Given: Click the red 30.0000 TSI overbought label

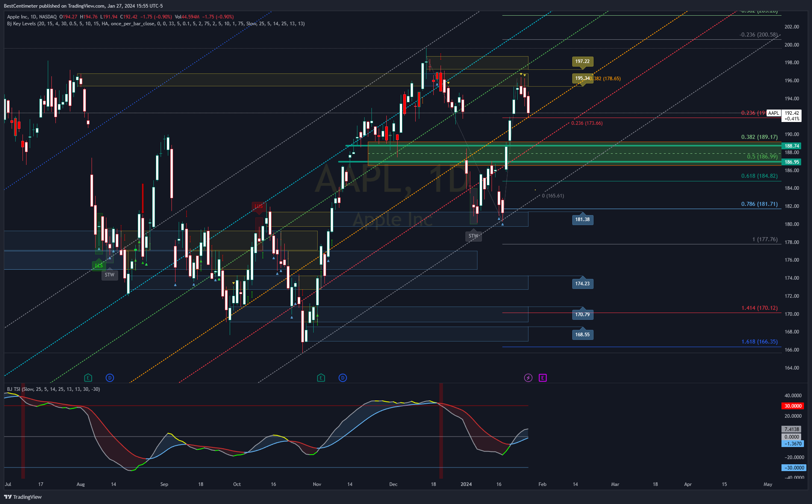Looking at the screenshot, I should [x=793, y=406].
